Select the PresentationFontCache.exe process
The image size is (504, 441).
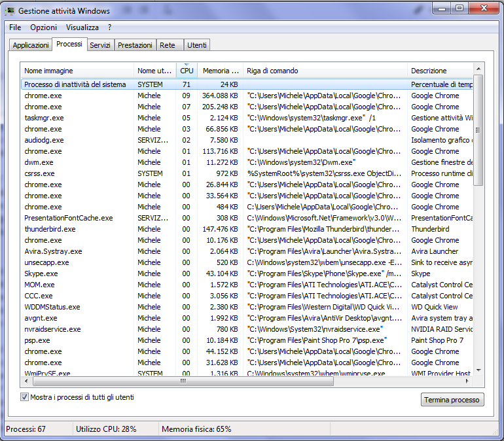tap(247, 218)
